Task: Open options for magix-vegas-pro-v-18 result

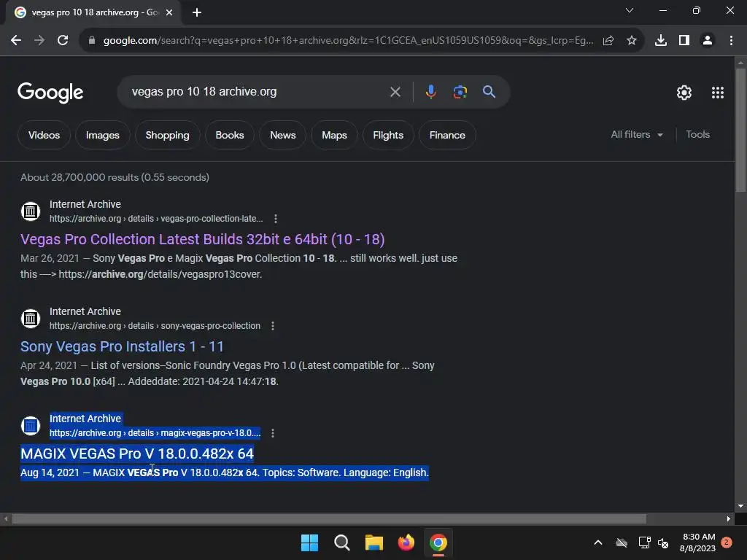Action: point(273,433)
